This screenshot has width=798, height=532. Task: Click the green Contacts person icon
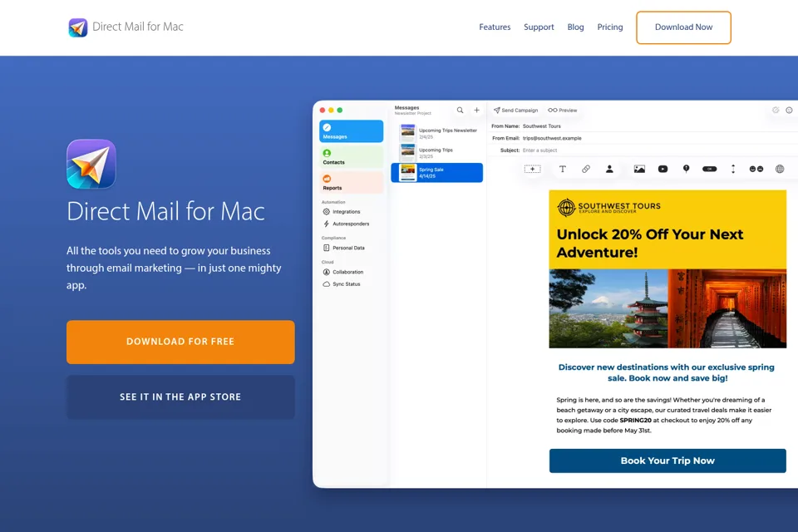pos(327,153)
